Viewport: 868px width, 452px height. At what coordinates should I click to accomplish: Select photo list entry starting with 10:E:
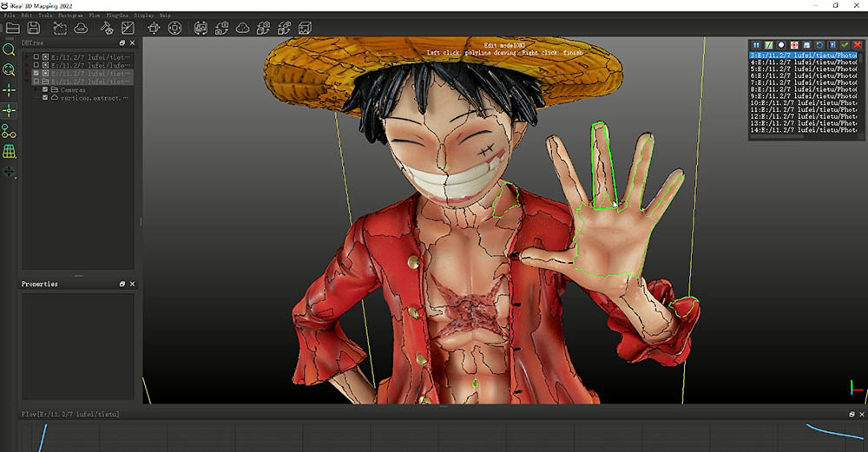(804, 103)
